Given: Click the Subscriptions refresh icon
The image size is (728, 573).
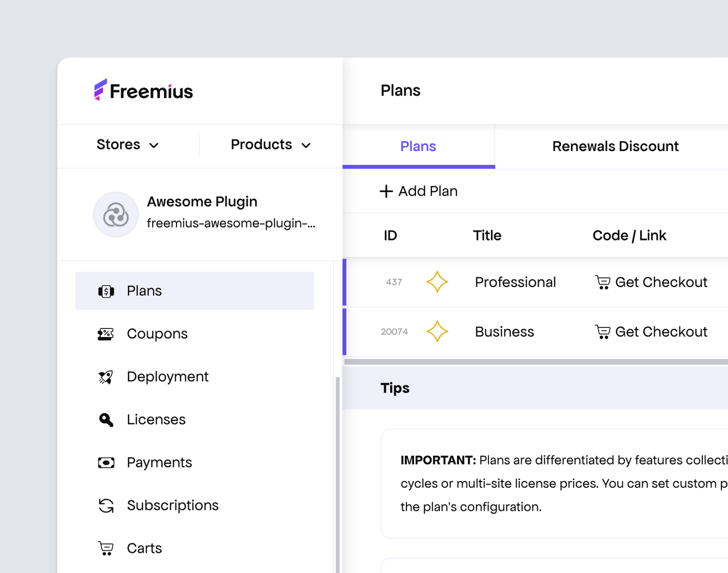Looking at the screenshot, I should 106,505.
